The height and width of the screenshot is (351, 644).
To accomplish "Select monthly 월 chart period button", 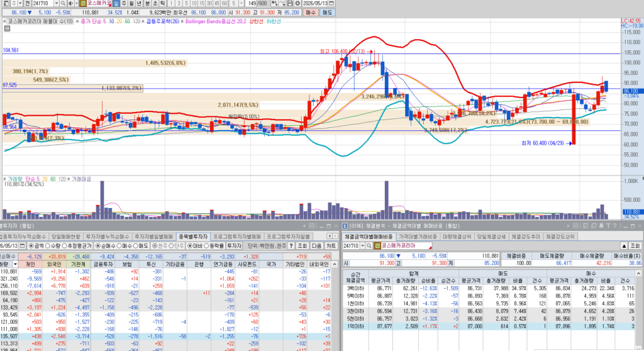I will click(x=131, y=3).
